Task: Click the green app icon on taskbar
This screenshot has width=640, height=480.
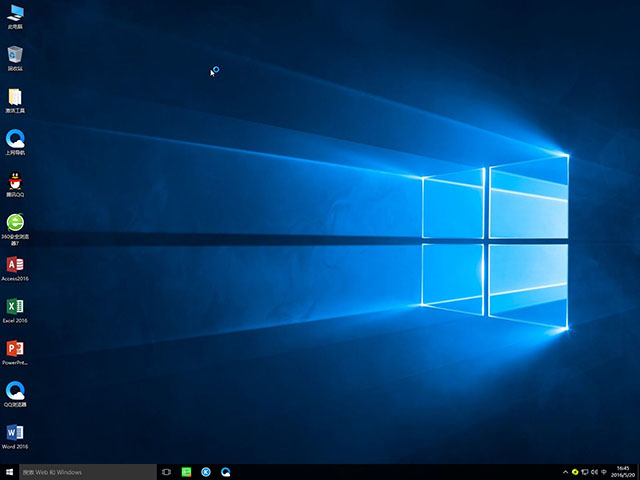Action: [x=186, y=471]
